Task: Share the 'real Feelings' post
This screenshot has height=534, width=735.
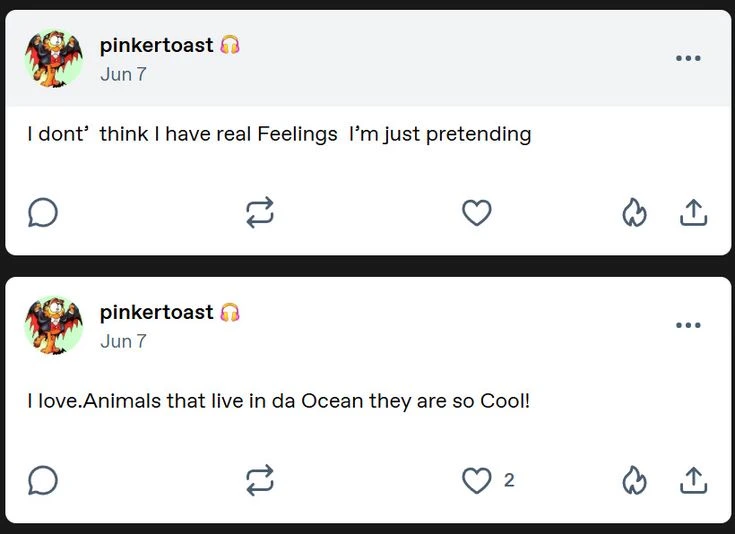Action: (694, 212)
